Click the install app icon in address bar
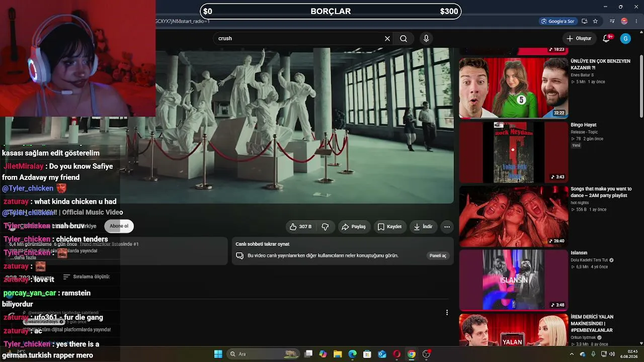 (585, 21)
